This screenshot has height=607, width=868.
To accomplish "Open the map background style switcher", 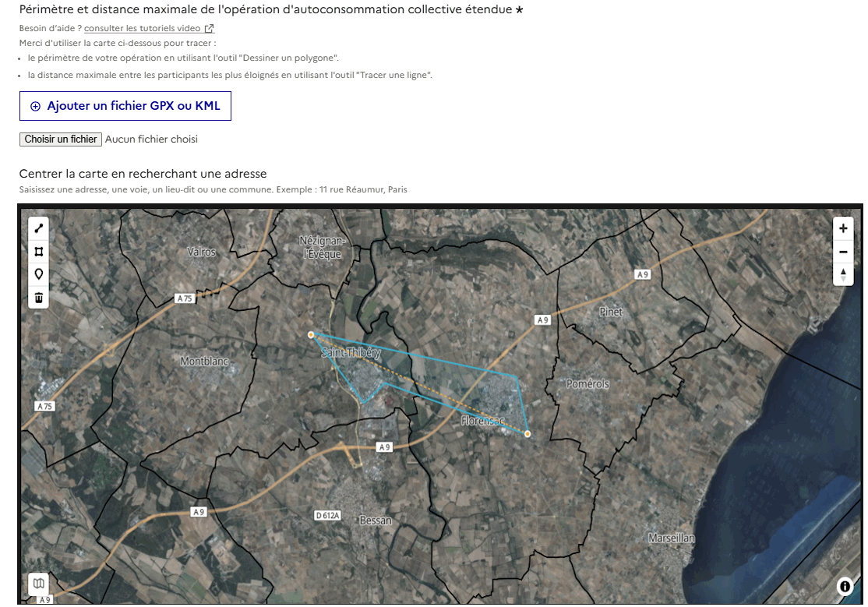I will (38, 583).
